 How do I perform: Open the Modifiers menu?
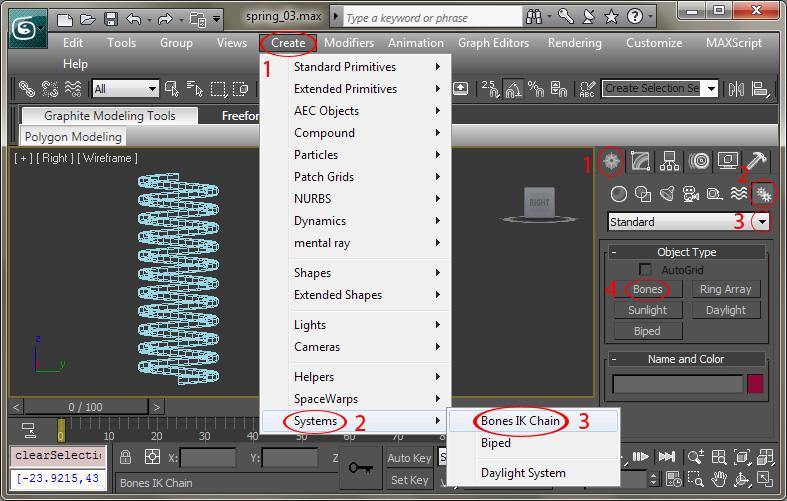[x=349, y=43]
